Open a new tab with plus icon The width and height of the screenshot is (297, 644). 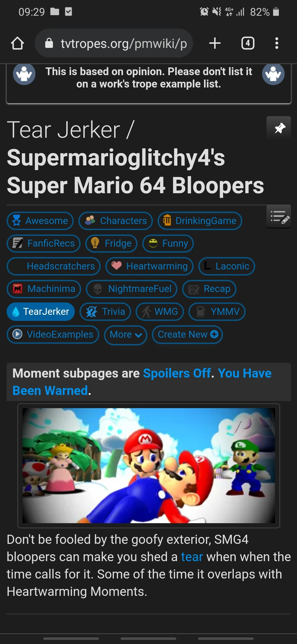(215, 43)
